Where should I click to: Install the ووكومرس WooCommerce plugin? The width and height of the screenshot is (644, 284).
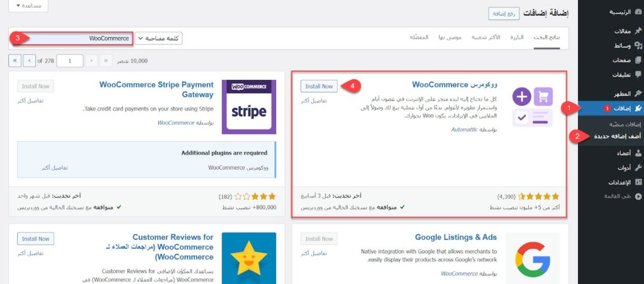click(x=319, y=86)
